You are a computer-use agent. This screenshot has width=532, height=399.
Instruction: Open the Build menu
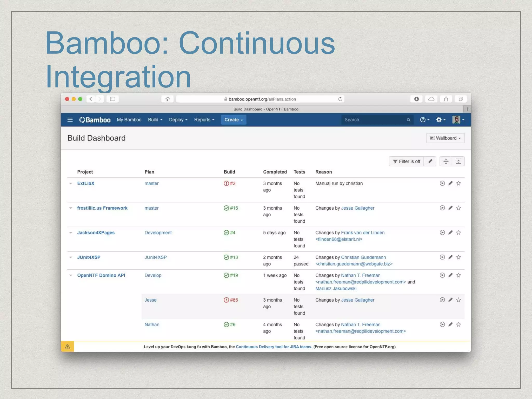(x=155, y=120)
